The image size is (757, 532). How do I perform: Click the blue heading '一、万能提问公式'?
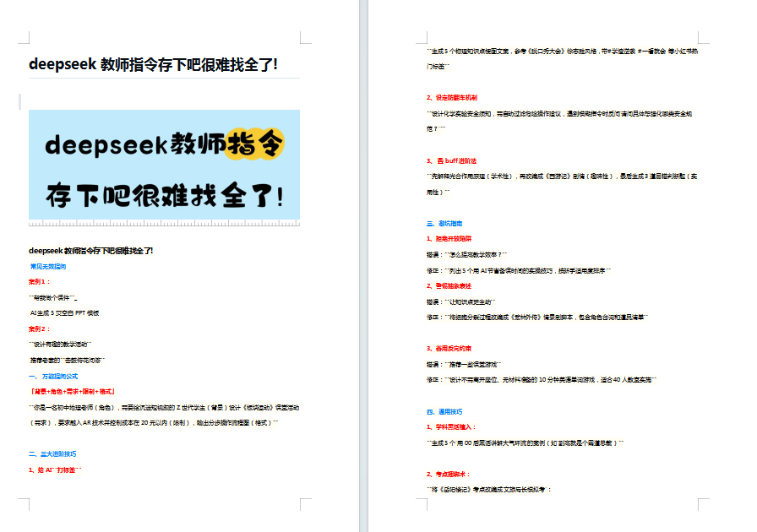[53, 377]
